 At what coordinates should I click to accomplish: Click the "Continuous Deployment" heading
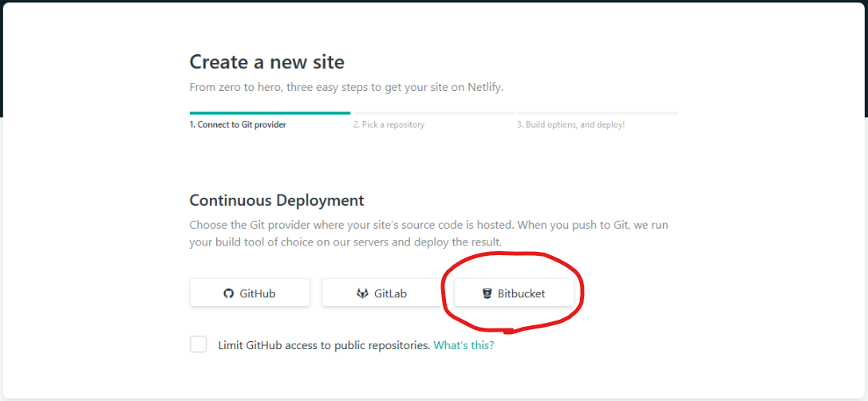[x=277, y=200]
